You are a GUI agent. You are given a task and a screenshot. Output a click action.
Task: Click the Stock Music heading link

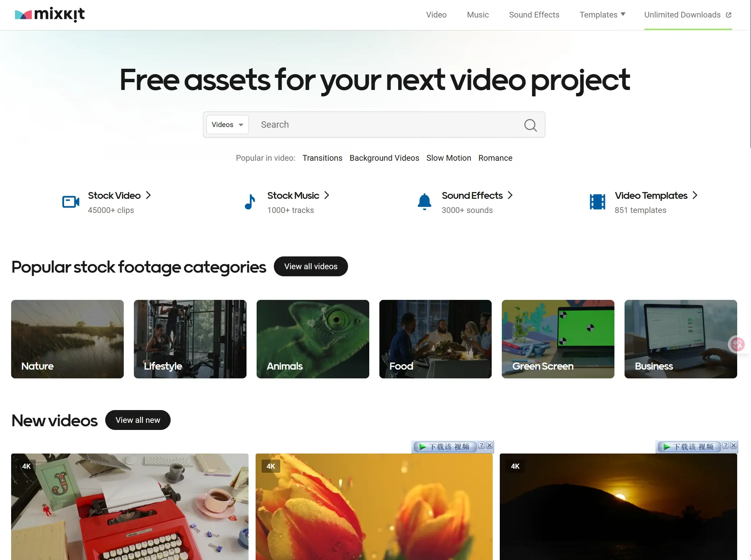293,195
